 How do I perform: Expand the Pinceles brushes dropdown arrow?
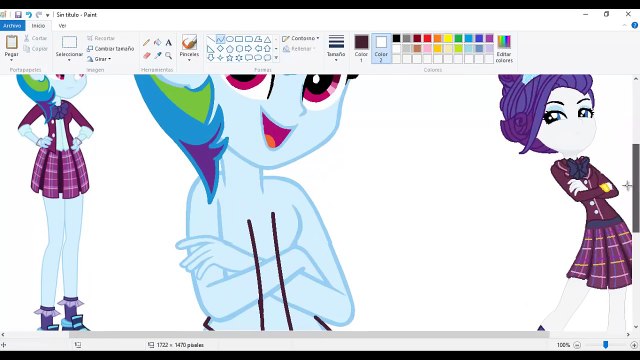[x=189, y=60]
